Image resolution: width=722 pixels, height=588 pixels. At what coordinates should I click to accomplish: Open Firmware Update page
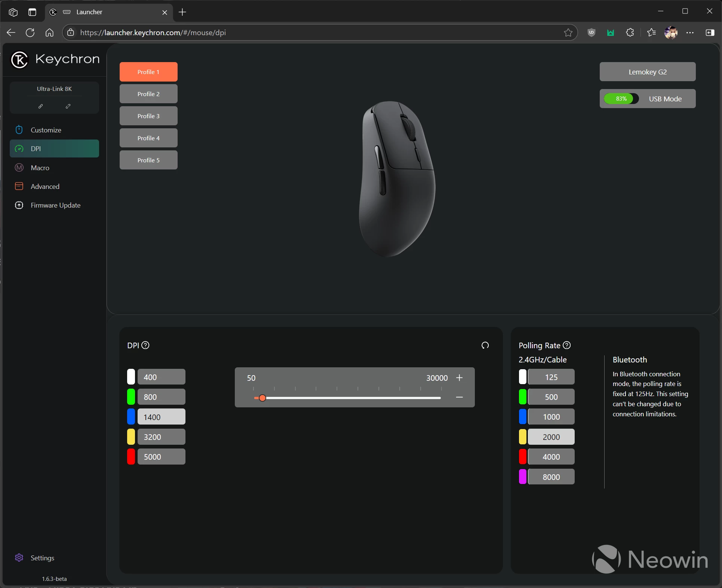pyautogui.click(x=54, y=205)
